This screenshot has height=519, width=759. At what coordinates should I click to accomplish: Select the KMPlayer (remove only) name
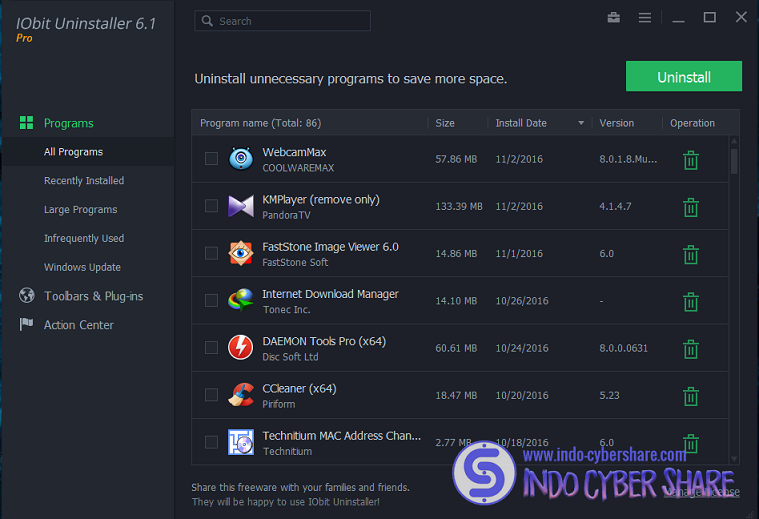click(321, 199)
